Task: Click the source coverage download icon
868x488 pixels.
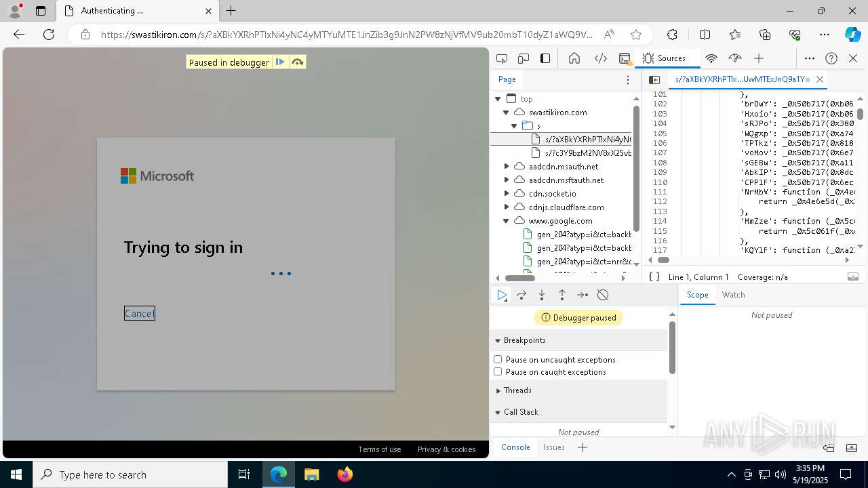Action: (853, 277)
